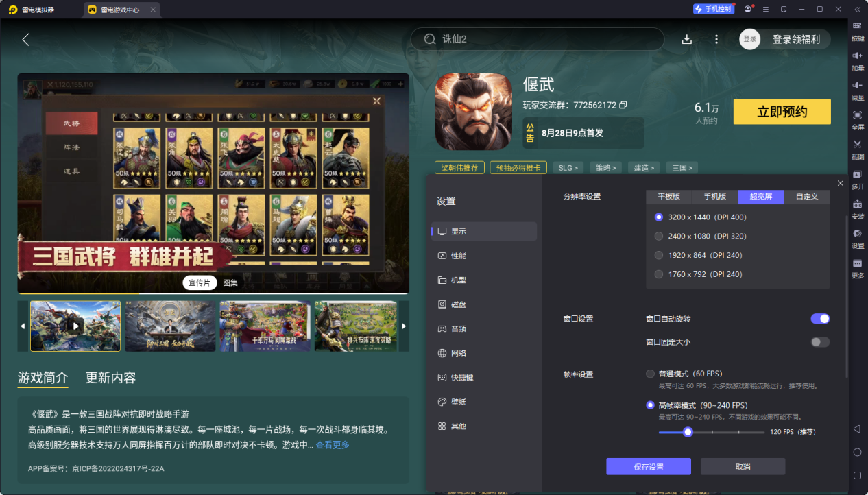
Task: Select resolution 2400 x 1080 (DPI 320)
Action: click(x=659, y=236)
